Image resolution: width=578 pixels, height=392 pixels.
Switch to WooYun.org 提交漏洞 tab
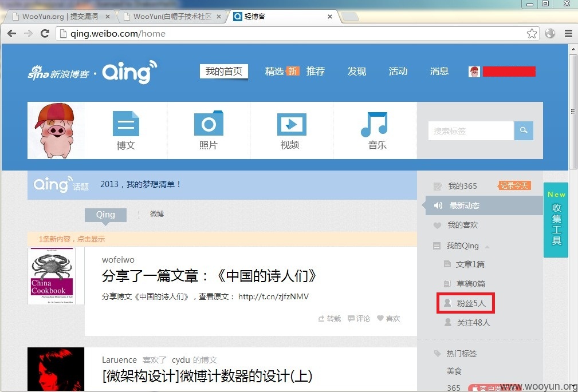pyautogui.click(x=59, y=17)
